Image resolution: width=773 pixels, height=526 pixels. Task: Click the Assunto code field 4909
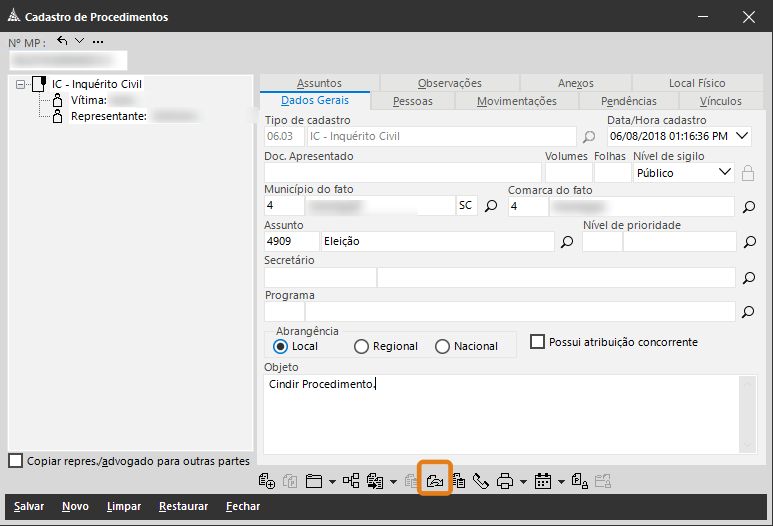[x=292, y=242]
